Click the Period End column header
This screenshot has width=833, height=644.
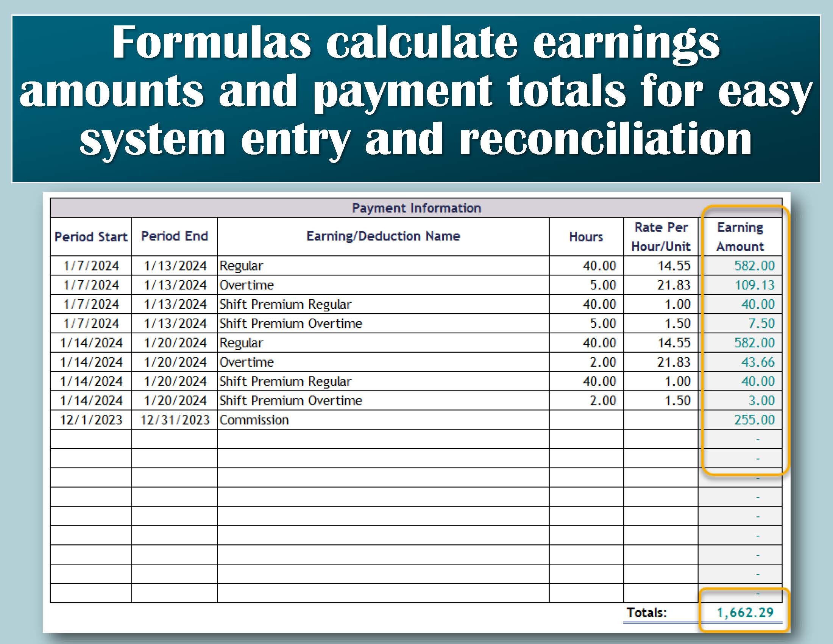pos(173,236)
